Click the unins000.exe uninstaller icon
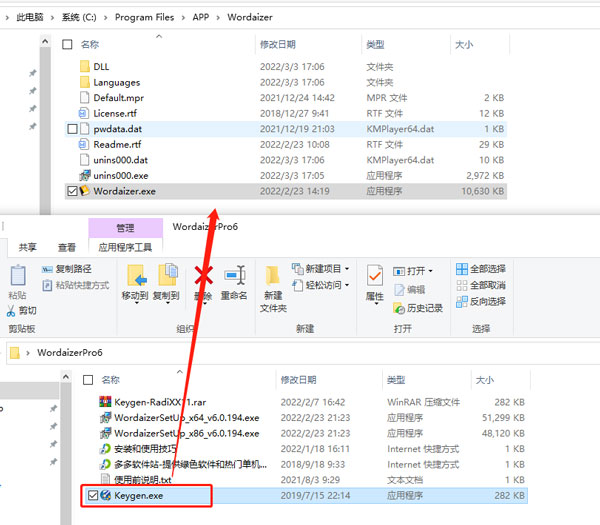The width and height of the screenshot is (600, 525). 85,175
